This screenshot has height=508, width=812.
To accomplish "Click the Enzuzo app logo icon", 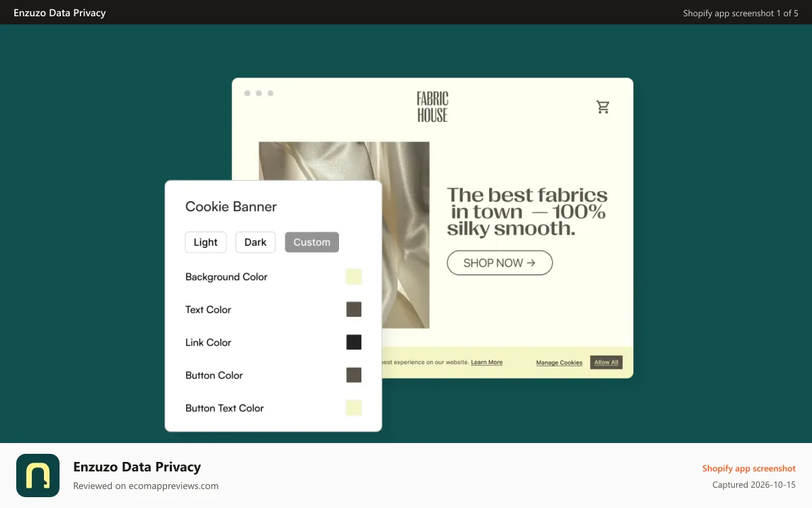I will click(x=38, y=475).
